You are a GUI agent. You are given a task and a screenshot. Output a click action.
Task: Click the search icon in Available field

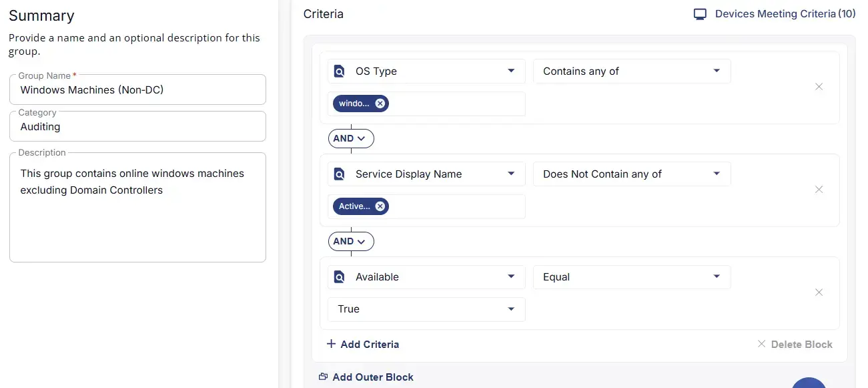(x=339, y=277)
